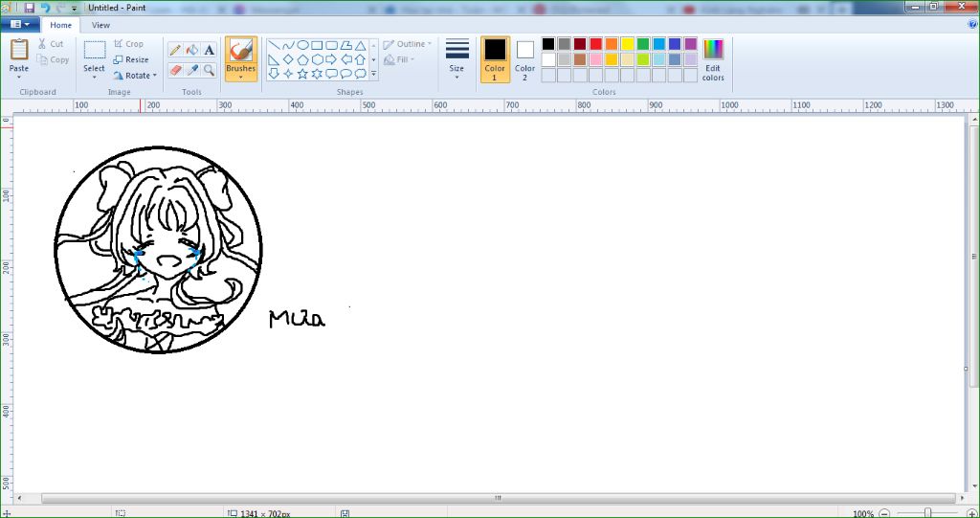Click the horizontal scrollbar thumb
Viewport: 980px width, 518px height.
(x=498, y=499)
